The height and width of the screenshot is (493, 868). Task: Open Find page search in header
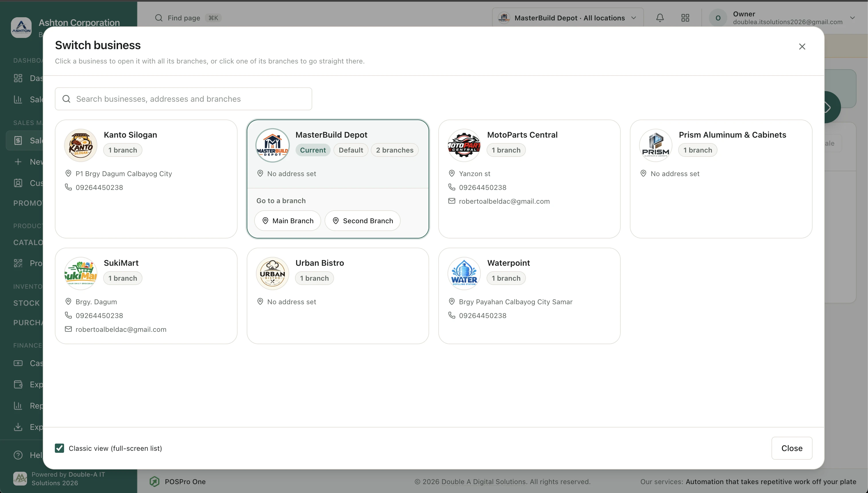[188, 18]
